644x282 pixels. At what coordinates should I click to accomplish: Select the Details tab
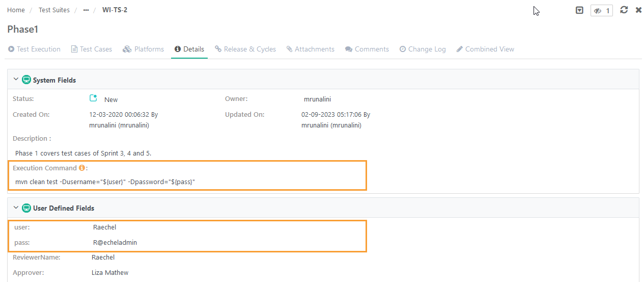pyautogui.click(x=189, y=49)
